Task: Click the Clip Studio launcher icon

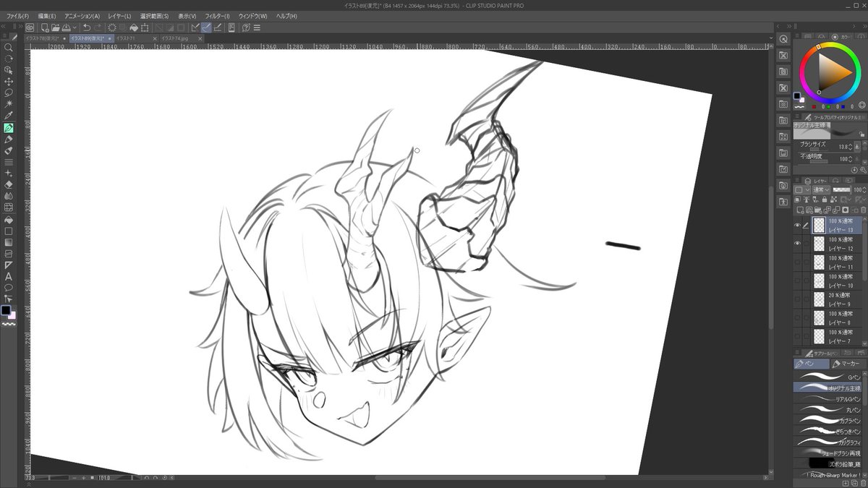Action: (x=30, y=27)
